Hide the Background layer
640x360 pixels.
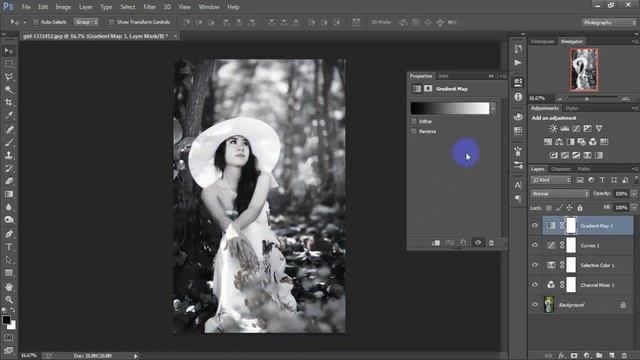pos(535,304)
